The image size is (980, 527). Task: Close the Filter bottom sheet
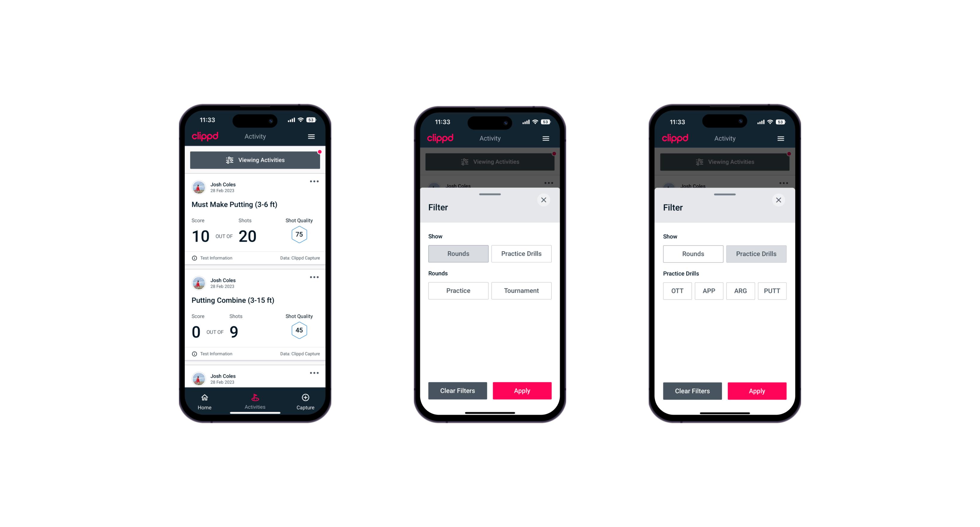click(544, 200)
